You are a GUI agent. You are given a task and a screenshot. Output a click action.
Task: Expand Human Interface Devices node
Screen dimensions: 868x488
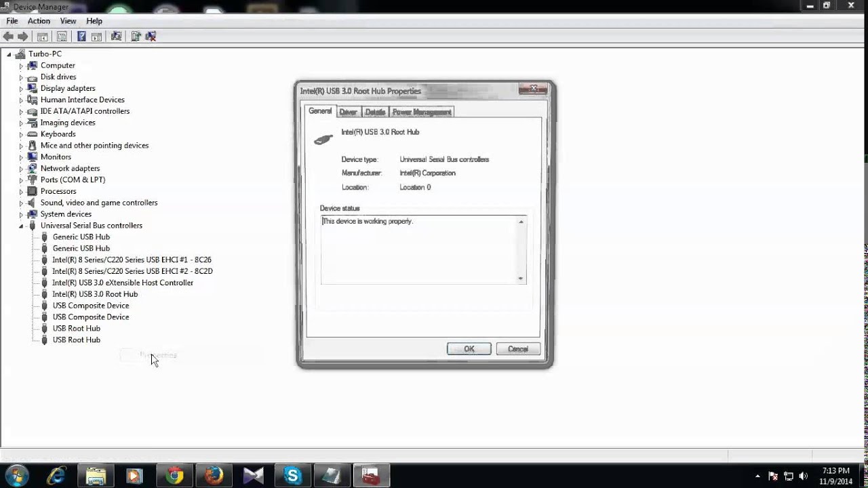coord(21,100)
